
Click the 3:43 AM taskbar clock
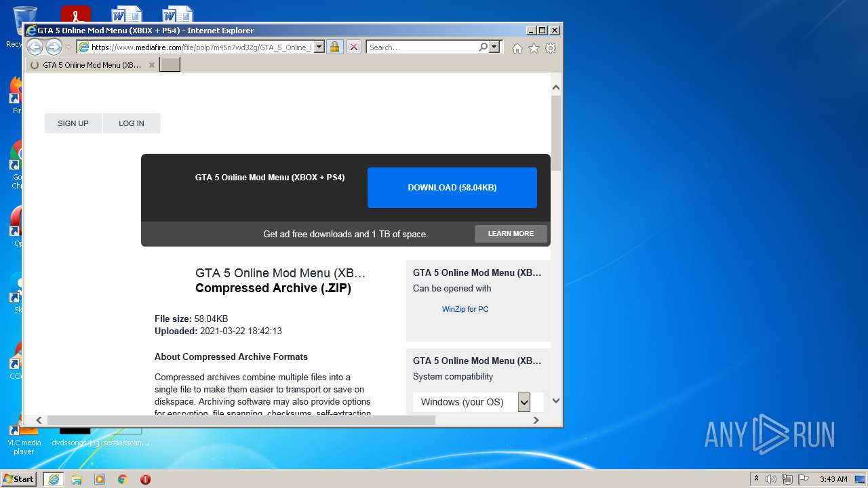[x=833, y=479]
